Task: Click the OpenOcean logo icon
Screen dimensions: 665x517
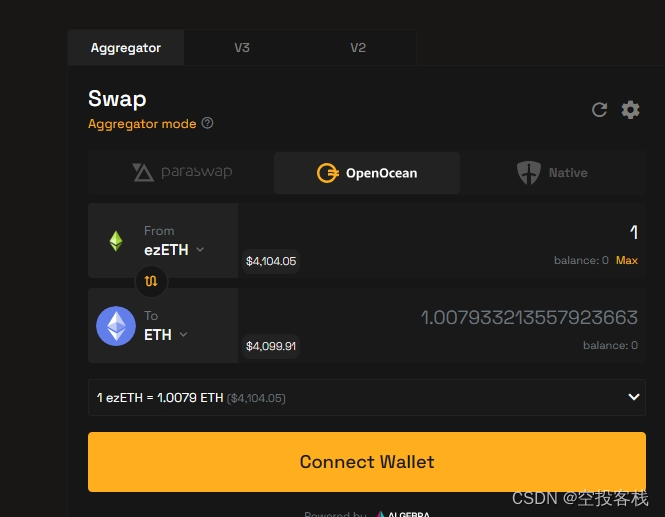Action: [327, 173]
